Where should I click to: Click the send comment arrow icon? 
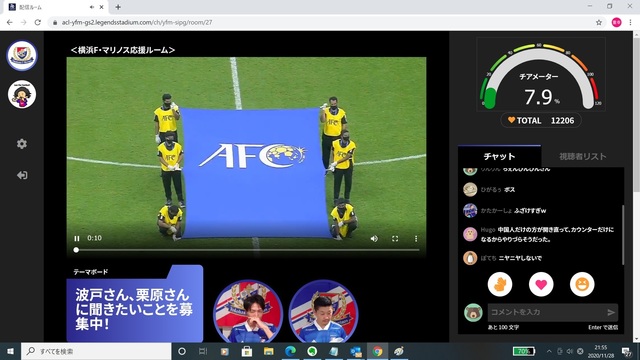611,312
